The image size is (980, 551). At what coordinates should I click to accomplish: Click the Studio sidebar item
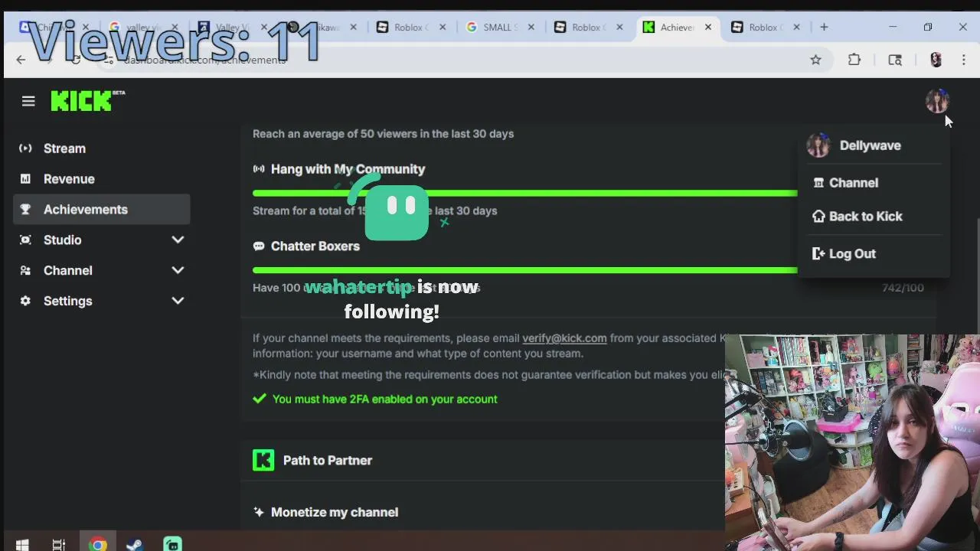click(x=62, y=240)
